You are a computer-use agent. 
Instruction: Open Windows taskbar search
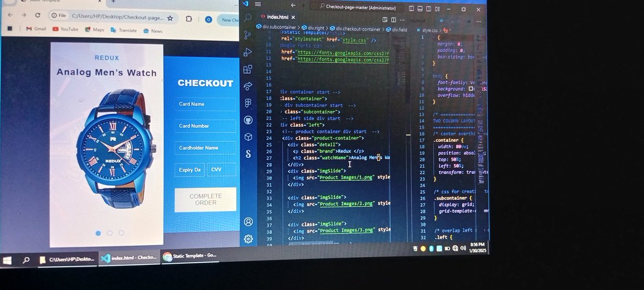26,260
